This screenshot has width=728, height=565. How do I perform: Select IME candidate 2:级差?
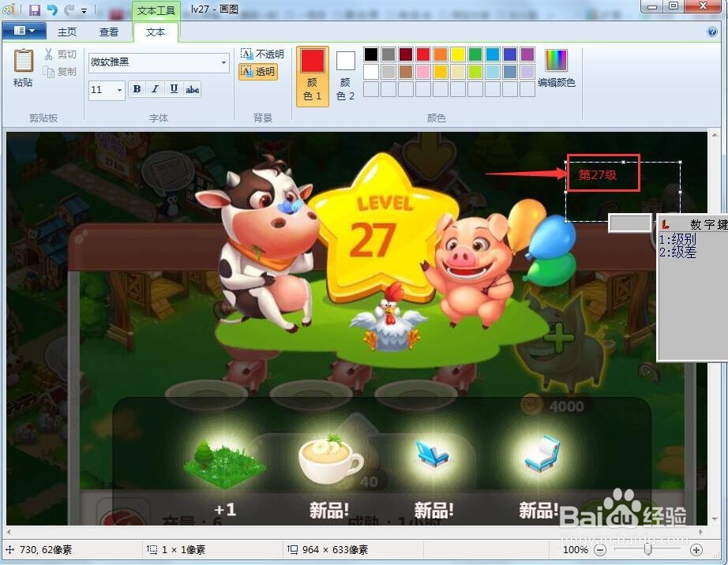pyautogui.click(x=677, y=252)
